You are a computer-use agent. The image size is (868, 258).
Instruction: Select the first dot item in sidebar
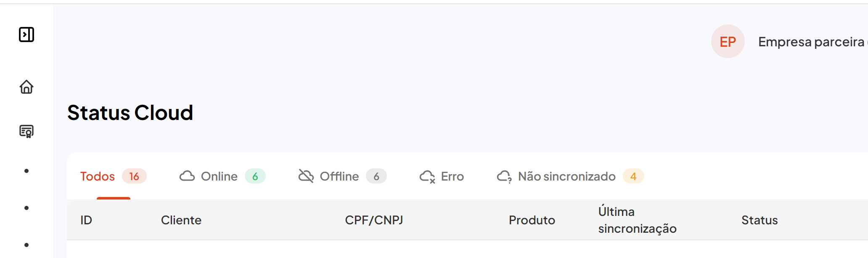pyautogui.click(x=26, y=171)
